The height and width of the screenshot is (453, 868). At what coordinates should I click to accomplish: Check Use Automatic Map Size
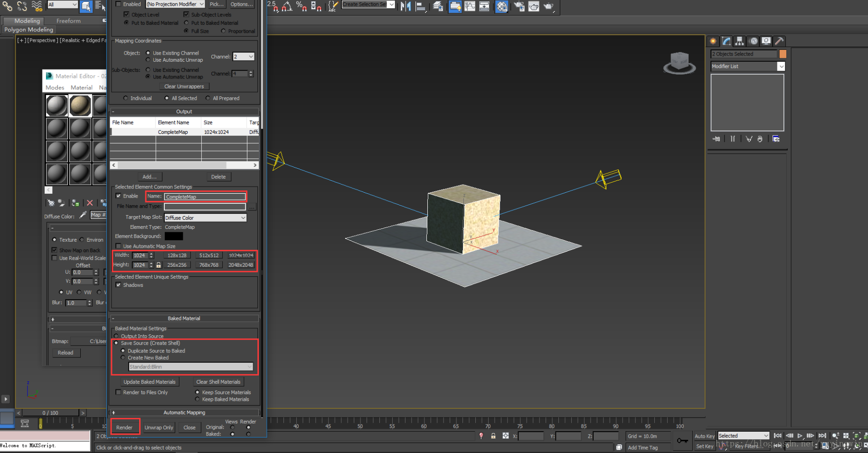click(118, 246)
